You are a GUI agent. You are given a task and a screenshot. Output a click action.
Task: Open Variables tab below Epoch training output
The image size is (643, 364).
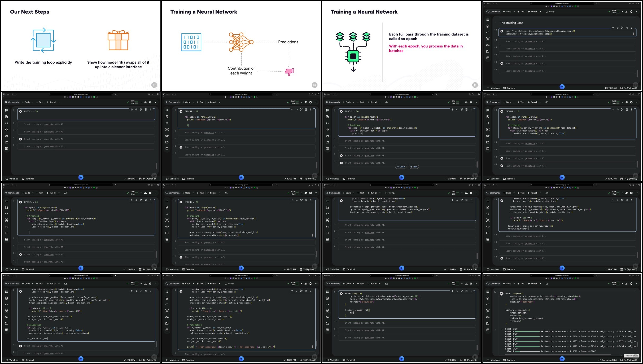[x=493, y=360]
